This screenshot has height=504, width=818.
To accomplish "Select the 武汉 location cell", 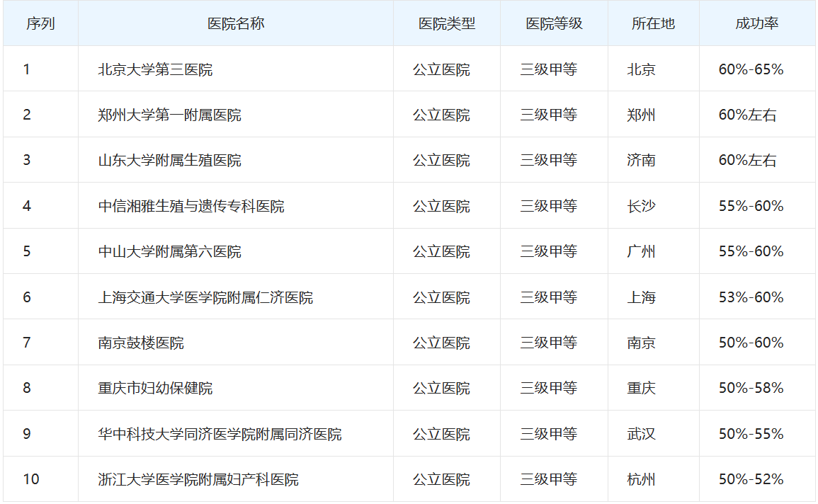I will [641, 434].
